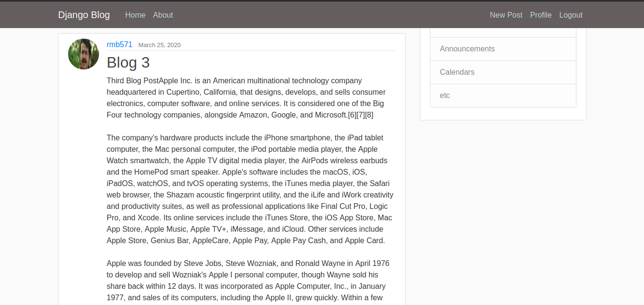
Task: Click the March 25, 2020 post date
Action: [159, 45]
